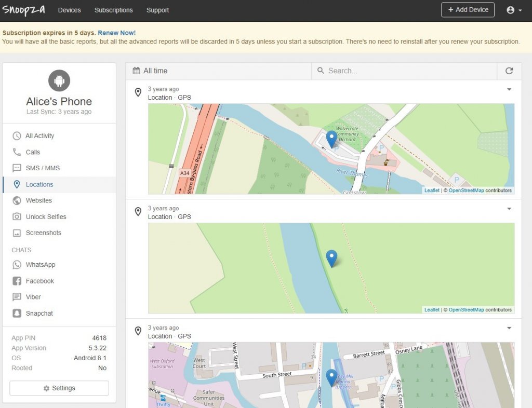Click the pin icon of the second location entry
532x408 pixels.
138,211
